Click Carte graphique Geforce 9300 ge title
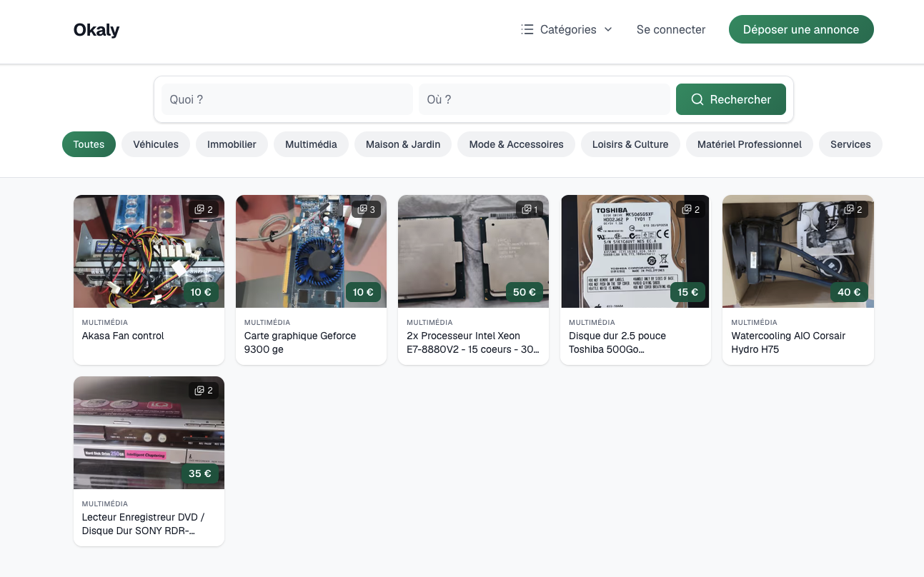Screen dimensions: 924x577 click(300, 343)
